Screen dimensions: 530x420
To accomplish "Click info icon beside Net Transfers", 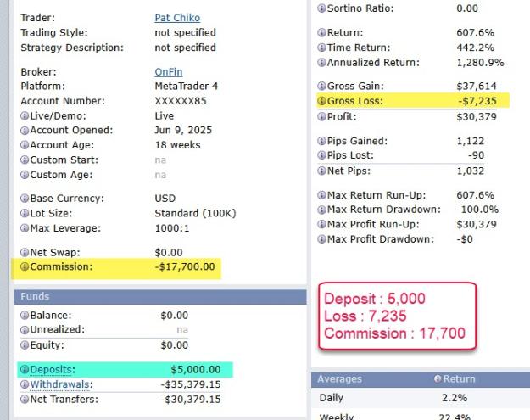I will click(x=25, y=400).
